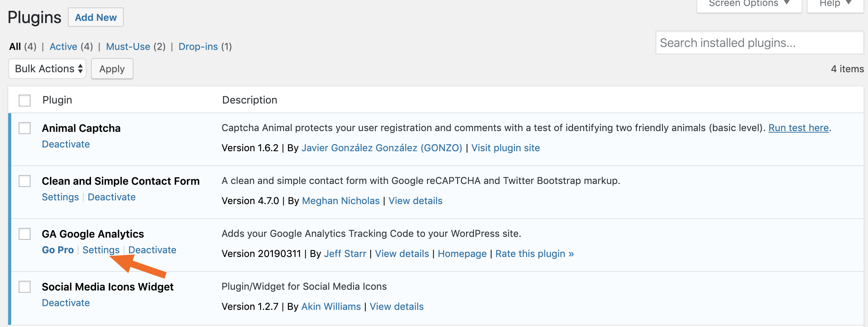Viewport: 868px width, 327px height.
Task: Deactivate the Animal Captcha plugin
Action: tap(66, 144)
